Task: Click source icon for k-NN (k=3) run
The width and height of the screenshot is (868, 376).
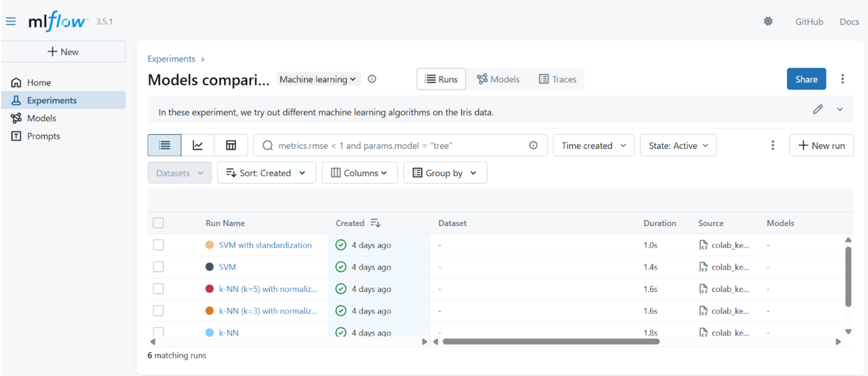Action: 703,311
